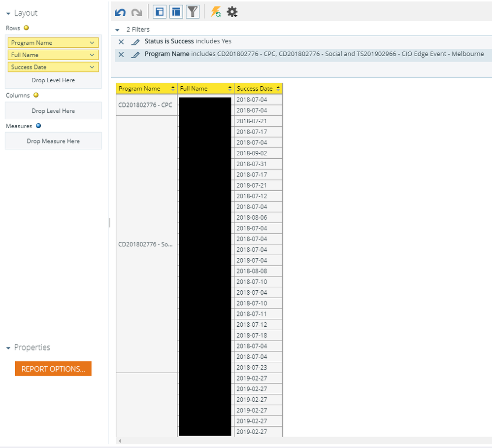Collapse the Properties section
Screen dimensions: 492x448
click(8, 348)
